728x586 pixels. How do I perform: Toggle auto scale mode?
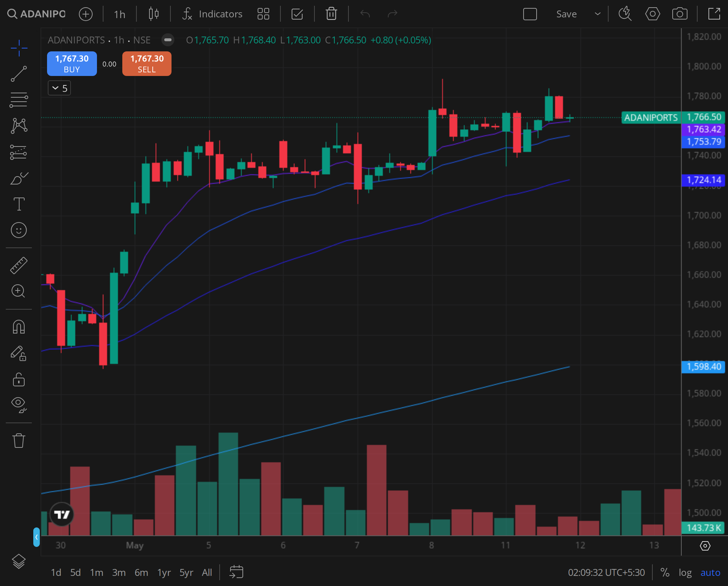pyautogui.click(x=710, y=573)
